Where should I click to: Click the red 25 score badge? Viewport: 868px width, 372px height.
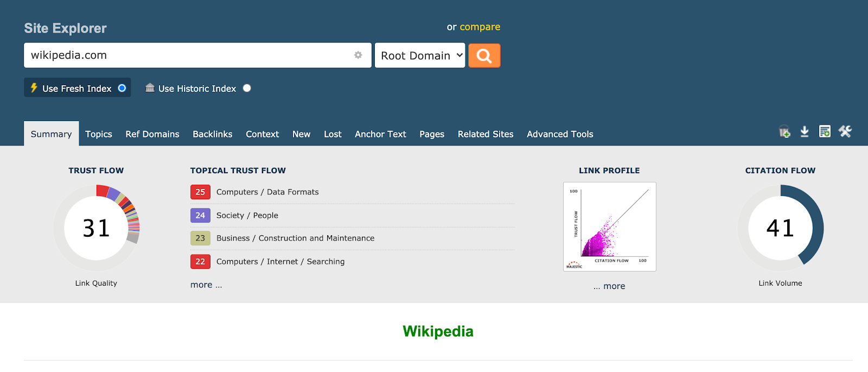pyautogui.click(x=200, y=192)
